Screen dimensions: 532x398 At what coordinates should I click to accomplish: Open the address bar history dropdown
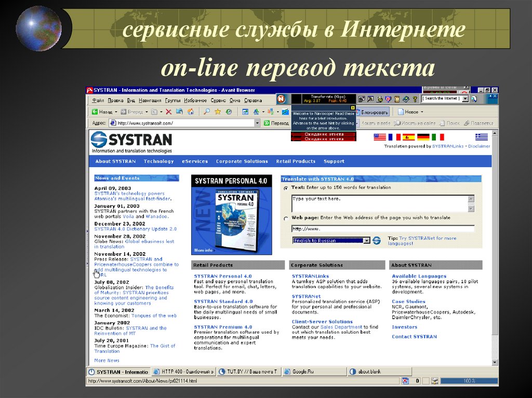pos(257,122)
